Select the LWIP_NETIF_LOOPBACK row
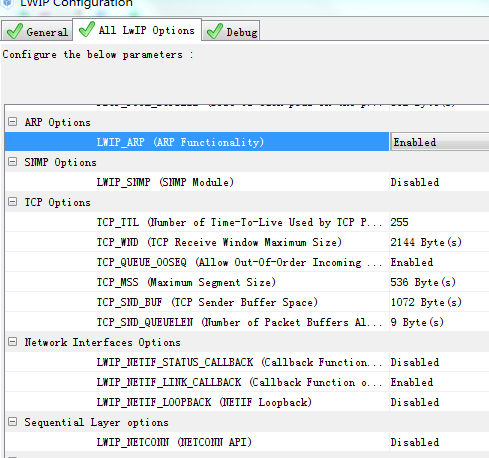This screenshot has height=458, width=489. coord(197,402)
